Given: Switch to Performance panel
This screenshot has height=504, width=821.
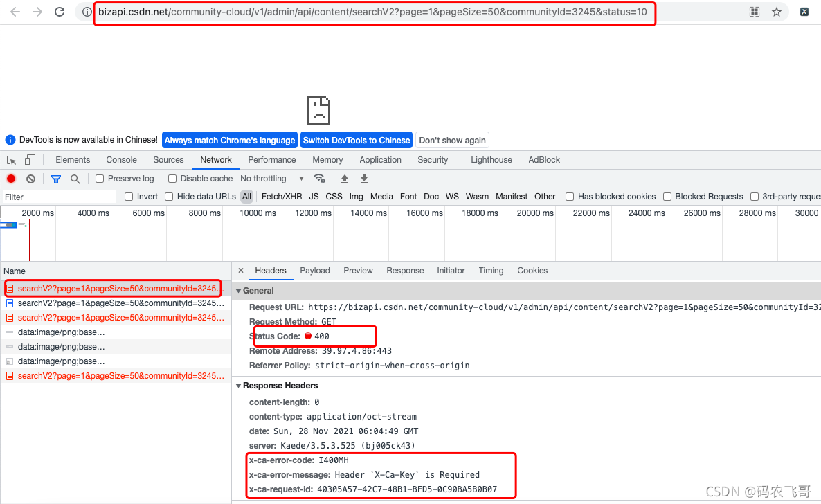Looking at the screenshot, I should (x=272, y=160).
